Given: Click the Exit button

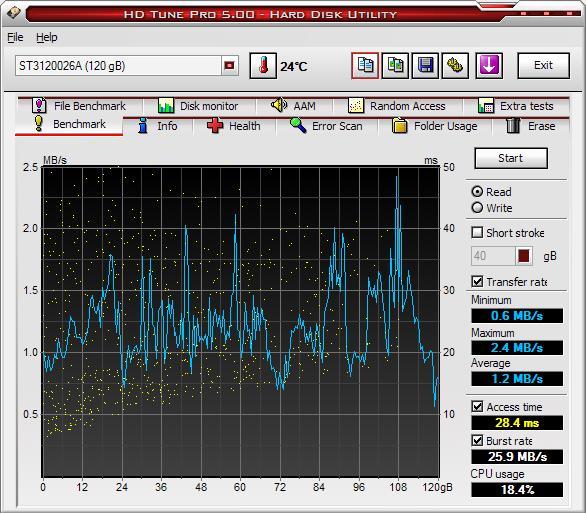Looking at the screenshot, I should coord(543,66).
